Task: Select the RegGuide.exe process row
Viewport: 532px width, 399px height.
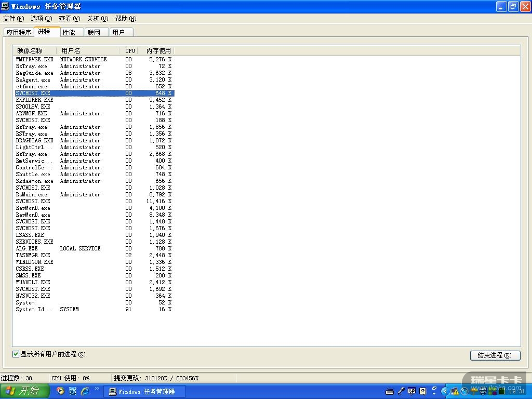Action: coord(95,73)
